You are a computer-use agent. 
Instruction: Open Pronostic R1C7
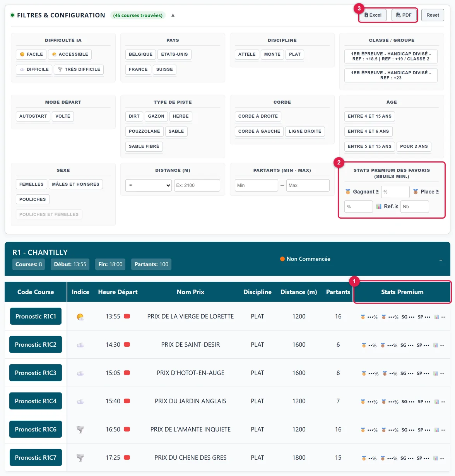pyautogui.click(x=36, y=458)
